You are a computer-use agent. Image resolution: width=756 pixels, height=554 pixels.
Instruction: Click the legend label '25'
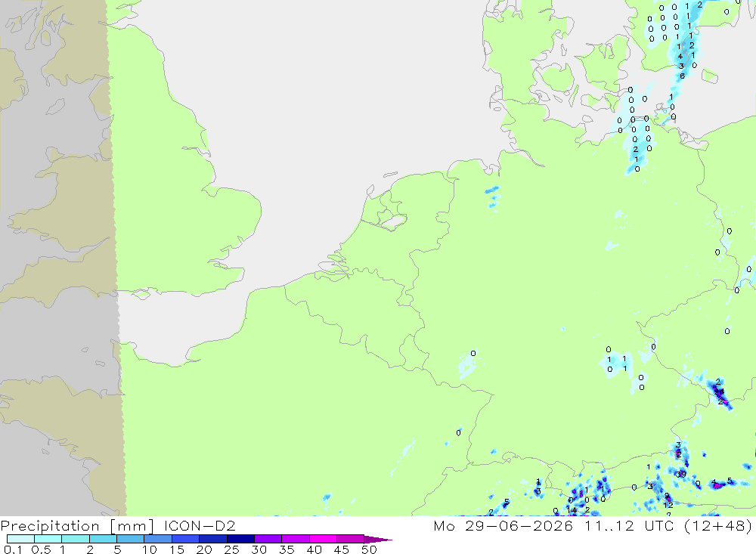coord(232,549)
